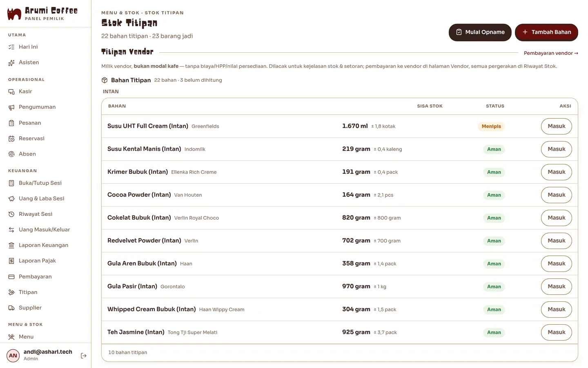This screenshot has width=588, height=368.
Task: Click the AN user avatar
Action: [13, 356]
